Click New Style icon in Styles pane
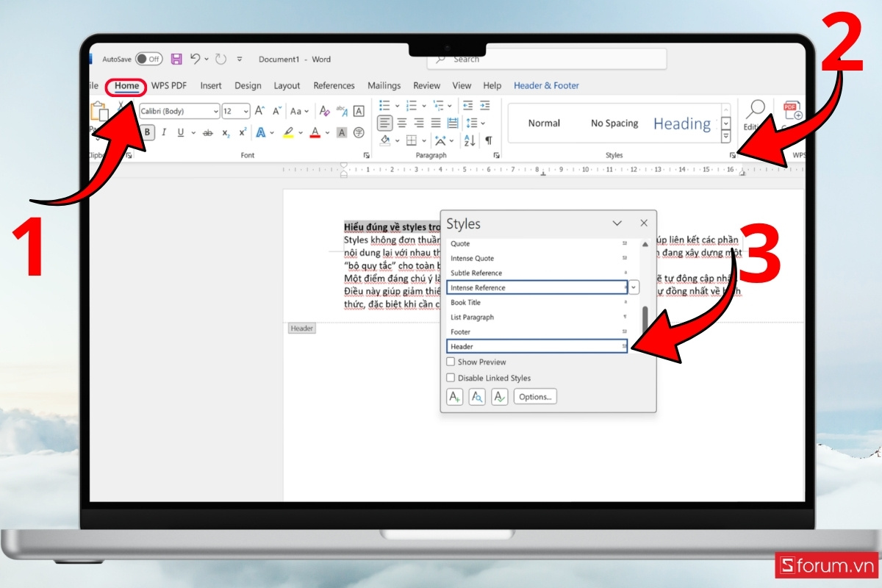Viewport: 882px width, 588px height. click(x=455, y=397)
